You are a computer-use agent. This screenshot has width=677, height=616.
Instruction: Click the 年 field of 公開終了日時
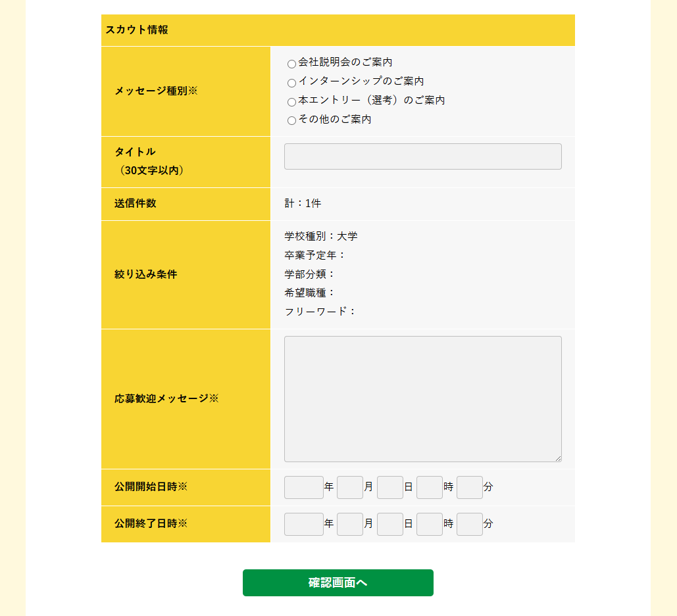click(x=303, y=524)
